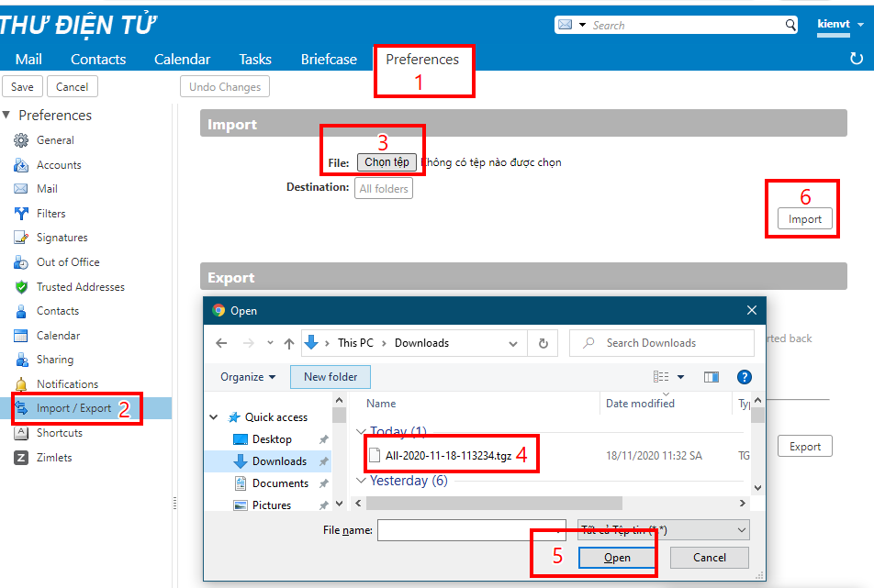The width and height of the screenshot is (874, 588).
Task: Open Contacts preferences icon in sidebar
Action: coord(21,311)
